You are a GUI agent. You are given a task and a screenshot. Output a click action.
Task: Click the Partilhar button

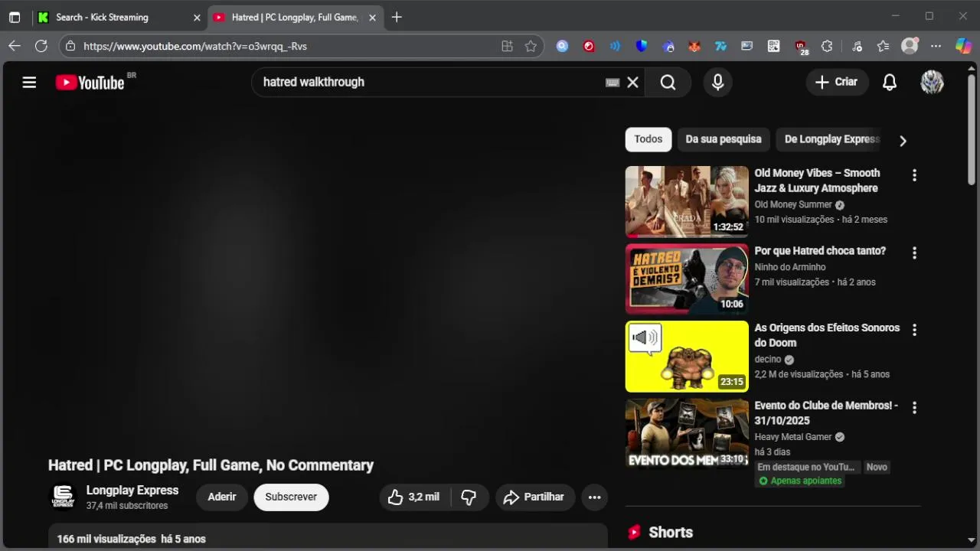(534, 497)
